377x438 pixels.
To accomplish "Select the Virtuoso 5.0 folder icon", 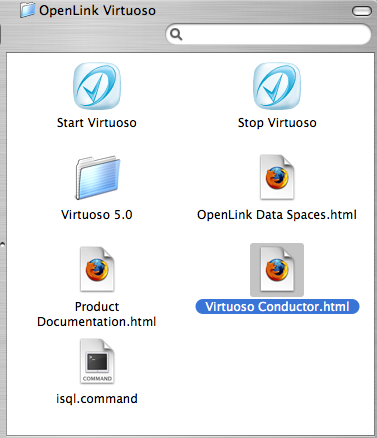I will pos(97,178).
